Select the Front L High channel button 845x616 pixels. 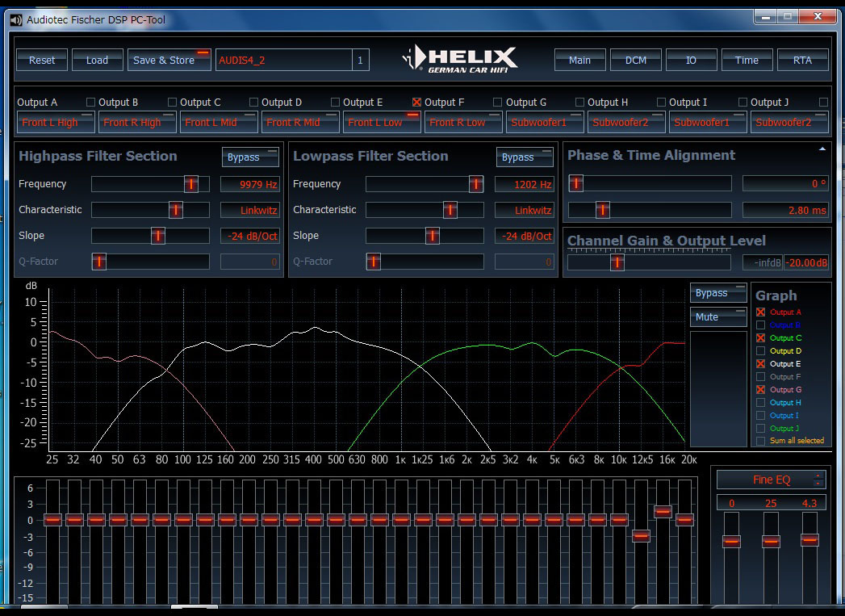[55, 122]
